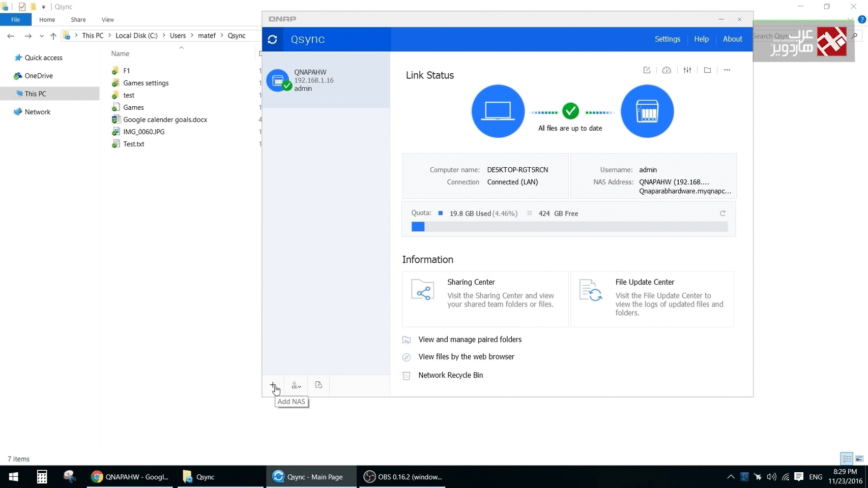Viewport: 868px width, 488px height.
Task: Open the QNAPAHW Google Chrome taskbar item
Action: click(131, 477)
